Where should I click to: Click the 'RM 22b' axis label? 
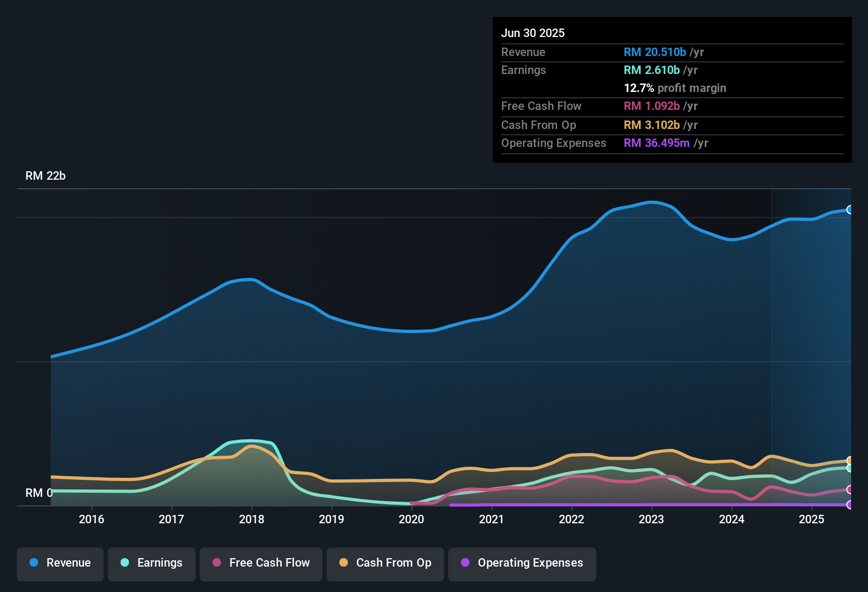(x=45, y=176)
